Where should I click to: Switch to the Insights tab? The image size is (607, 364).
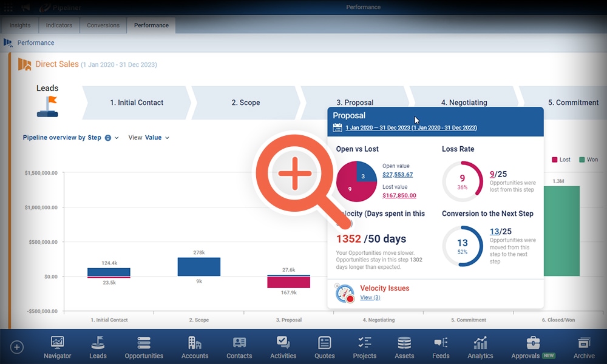19,25
